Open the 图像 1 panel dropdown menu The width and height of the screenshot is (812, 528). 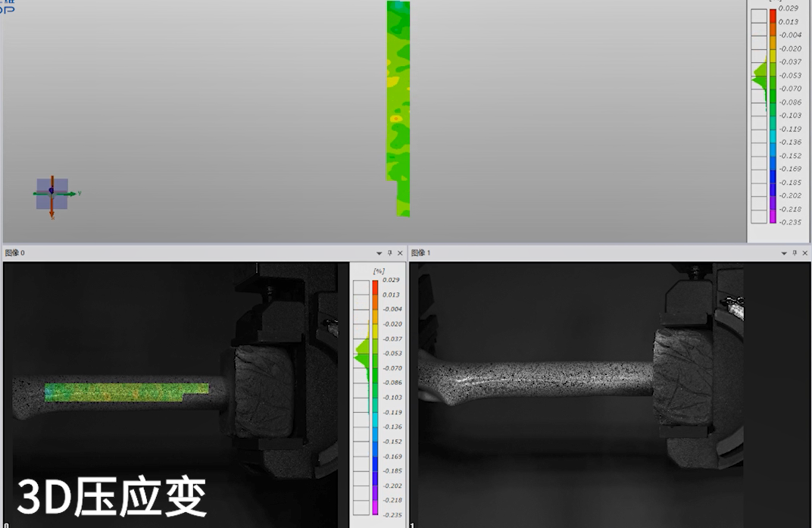click(784, 253)
